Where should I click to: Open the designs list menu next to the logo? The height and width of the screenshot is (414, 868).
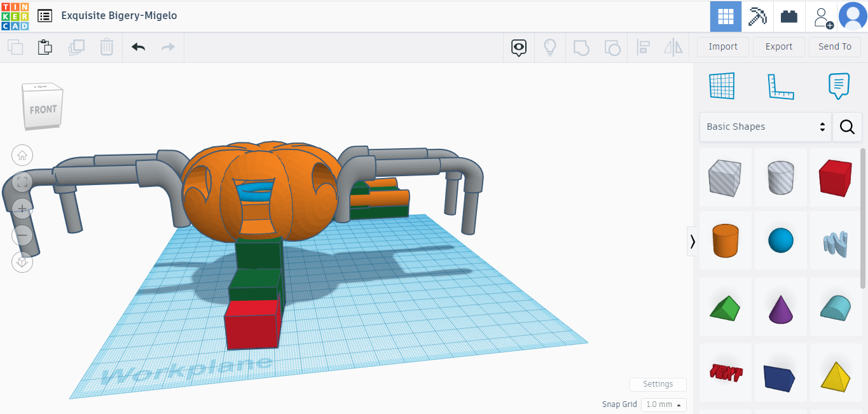44,15
